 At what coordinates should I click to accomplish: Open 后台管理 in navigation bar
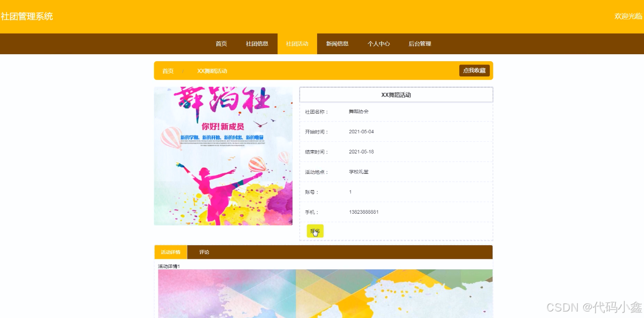pyautogui.click(x=420, y=44)
